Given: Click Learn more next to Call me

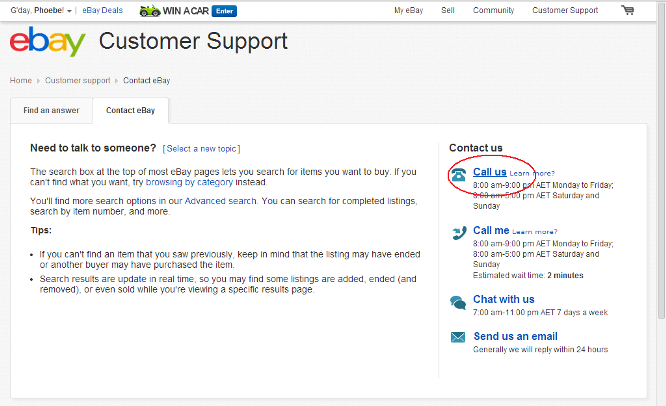Looking at the screenshot, I should (x=535, y=232).
